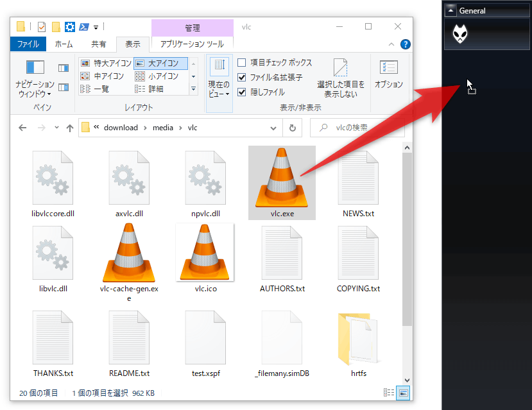Viewport: 532px width, 410px height.
Task: Click the properties quick access icon
Action: [42, 27]
